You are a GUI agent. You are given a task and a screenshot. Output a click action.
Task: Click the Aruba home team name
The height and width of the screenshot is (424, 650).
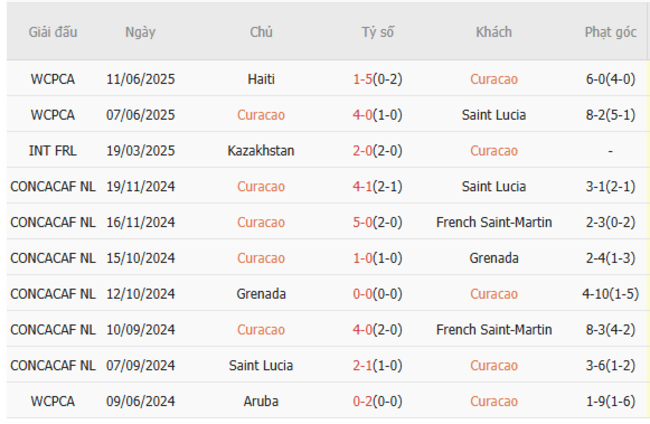[x=261, y=401]
